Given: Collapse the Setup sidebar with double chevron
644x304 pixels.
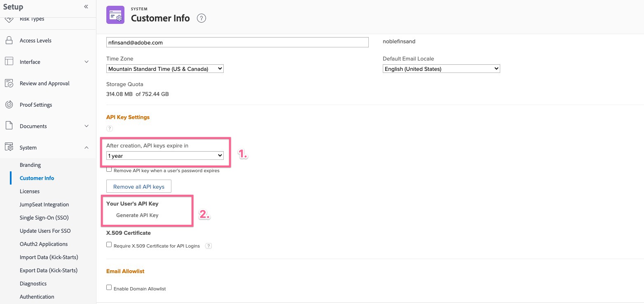Looking at the screenshot, I should tap(86, 7).
